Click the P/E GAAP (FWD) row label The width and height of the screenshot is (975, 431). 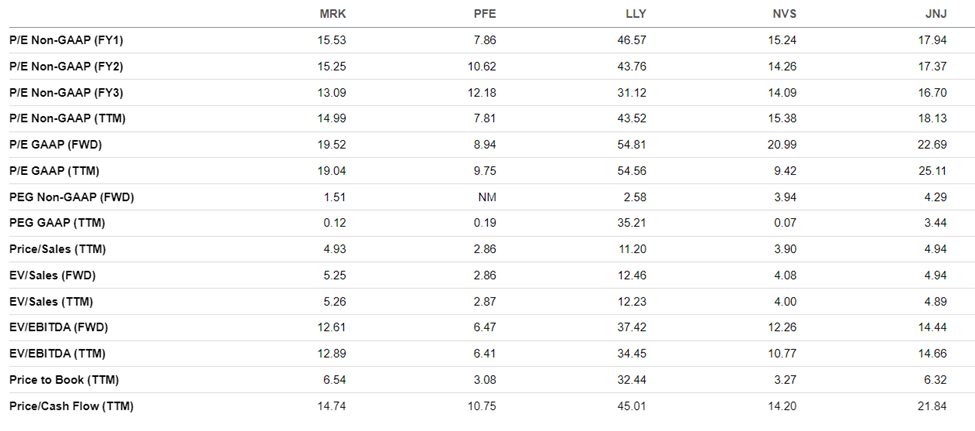[55, 145]
